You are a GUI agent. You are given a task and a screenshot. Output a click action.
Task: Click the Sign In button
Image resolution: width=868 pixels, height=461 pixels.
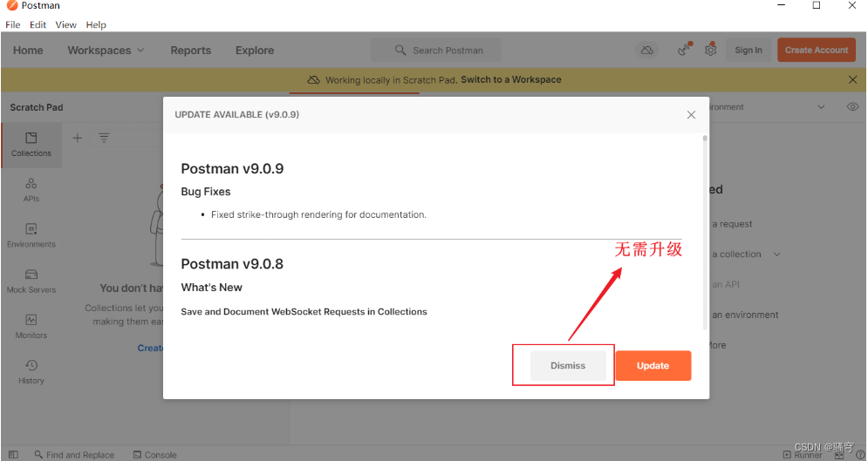click(748, 51)
